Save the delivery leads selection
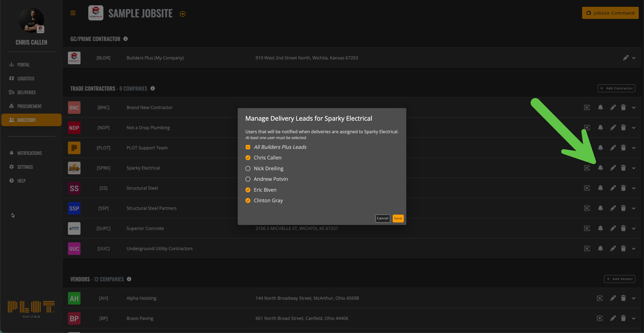644x333 pixels. 398,218
